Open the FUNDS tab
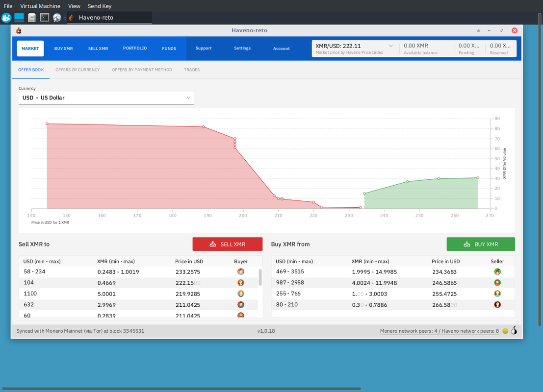 pyautogui.click(x=169, y=49)
